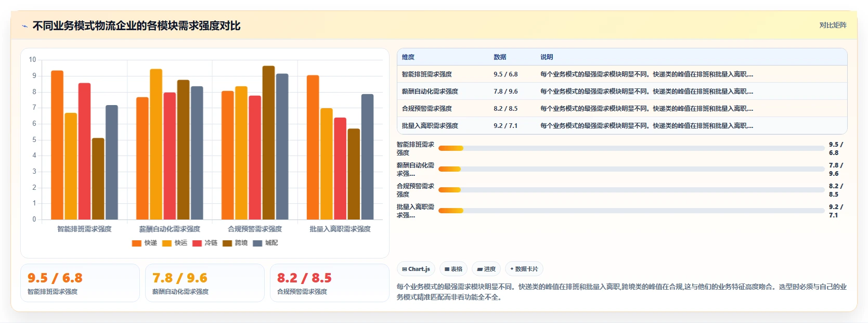Click the 智能排班需求强度 x-axis label
The image size is (868, 323).
[84, 229]
